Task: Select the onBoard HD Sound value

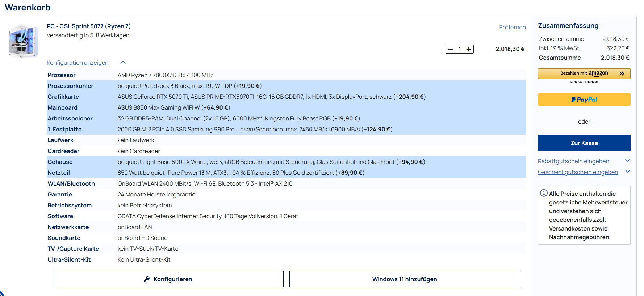Action: pos(142,238)
